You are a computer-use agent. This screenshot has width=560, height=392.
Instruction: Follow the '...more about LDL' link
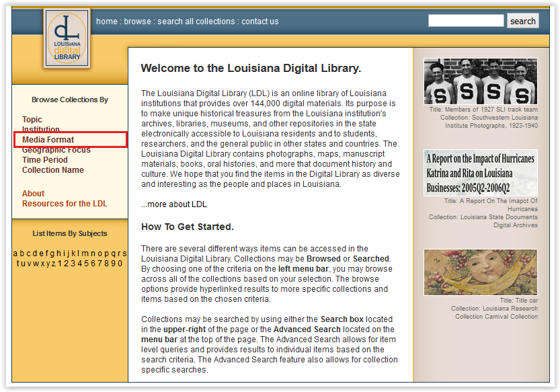[x=174, y=204]
